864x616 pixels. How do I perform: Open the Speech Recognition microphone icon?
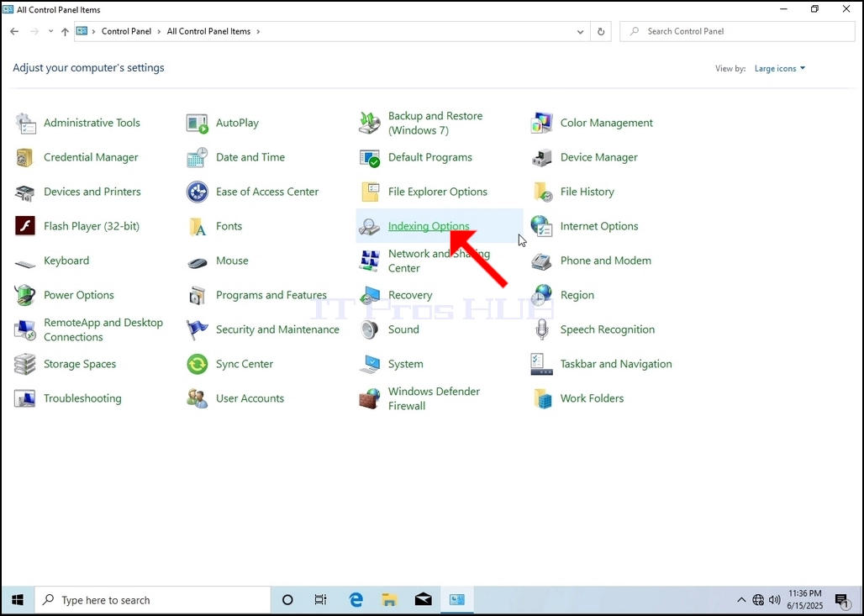(x=541, y=329)
